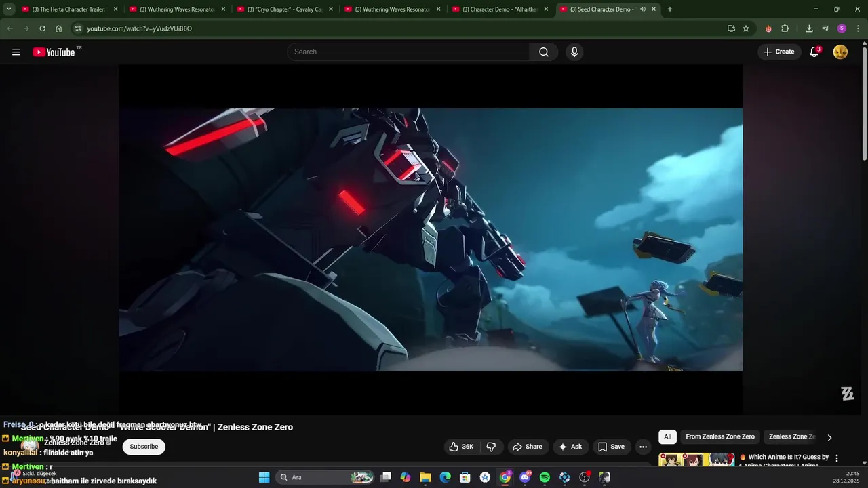
Task: Select the All filter chip
Action: tap(668, 437)
